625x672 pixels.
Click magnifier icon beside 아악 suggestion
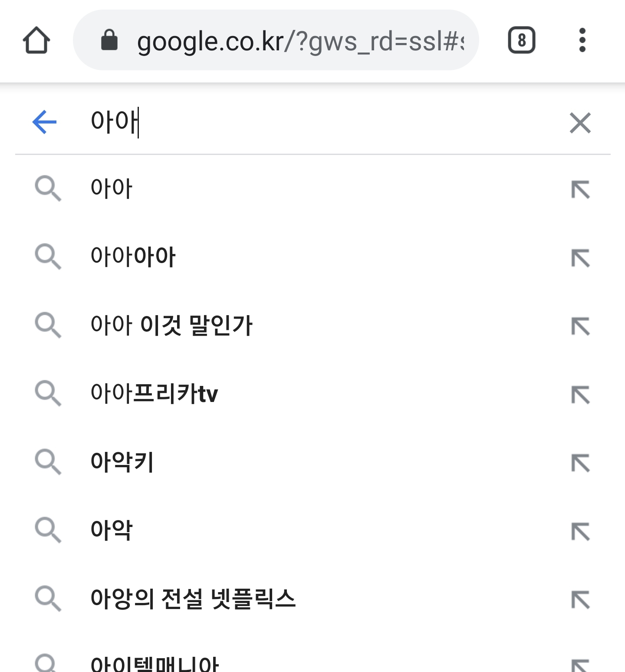click(x=48, y=530)
